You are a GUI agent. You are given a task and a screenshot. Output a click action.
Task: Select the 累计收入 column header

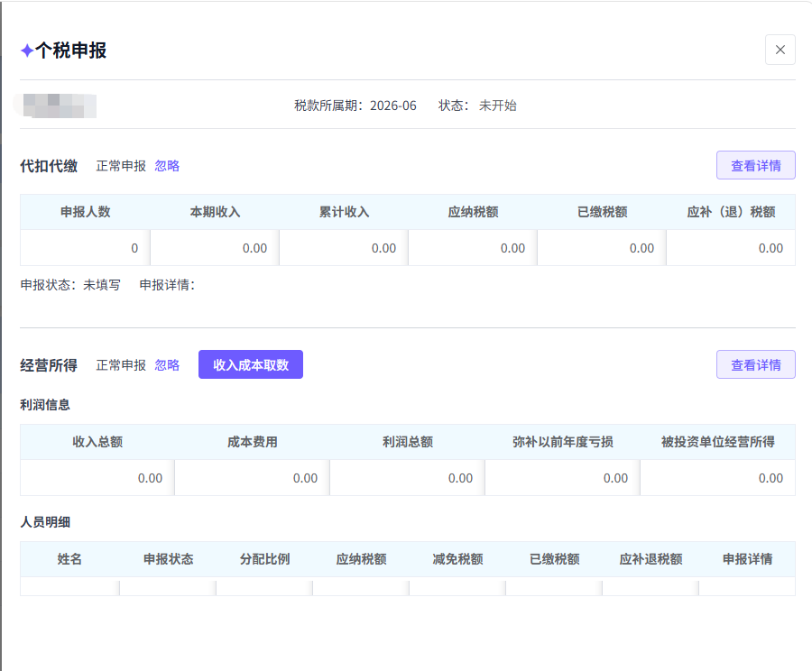click(344, 212)
